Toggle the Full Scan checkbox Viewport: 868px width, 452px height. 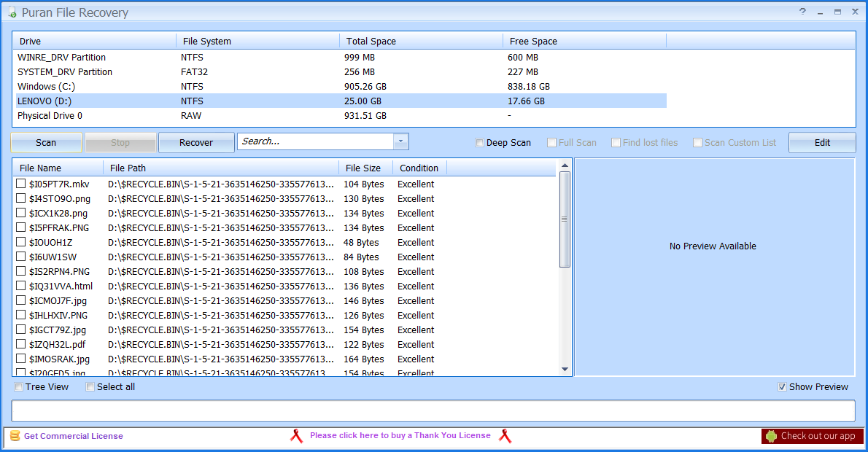click(552, 143)
